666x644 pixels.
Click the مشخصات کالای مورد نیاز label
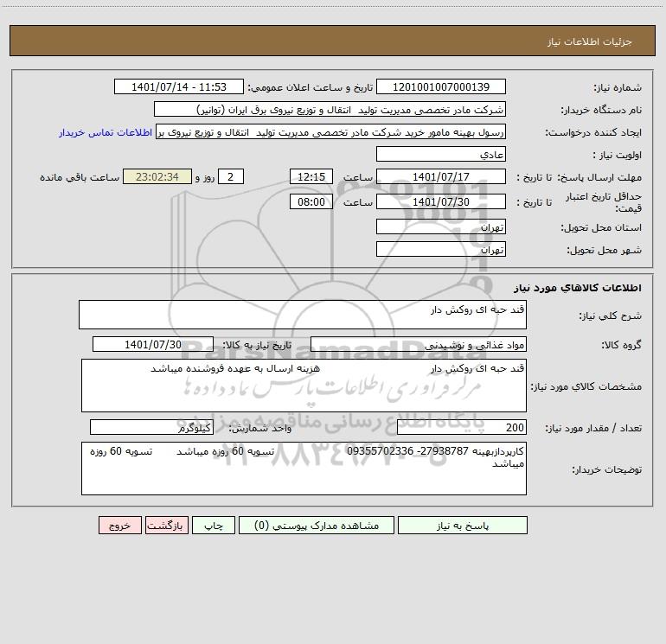click(x=586, y=386)
